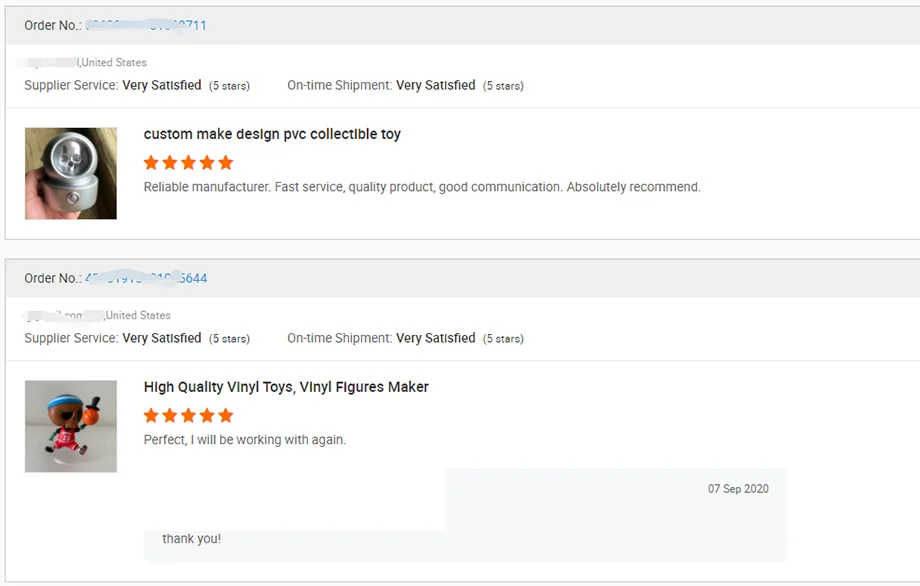Click the "Reliable manufacturer" review text
This screenshot has width=920, height=586.
(x=422, y=187)
